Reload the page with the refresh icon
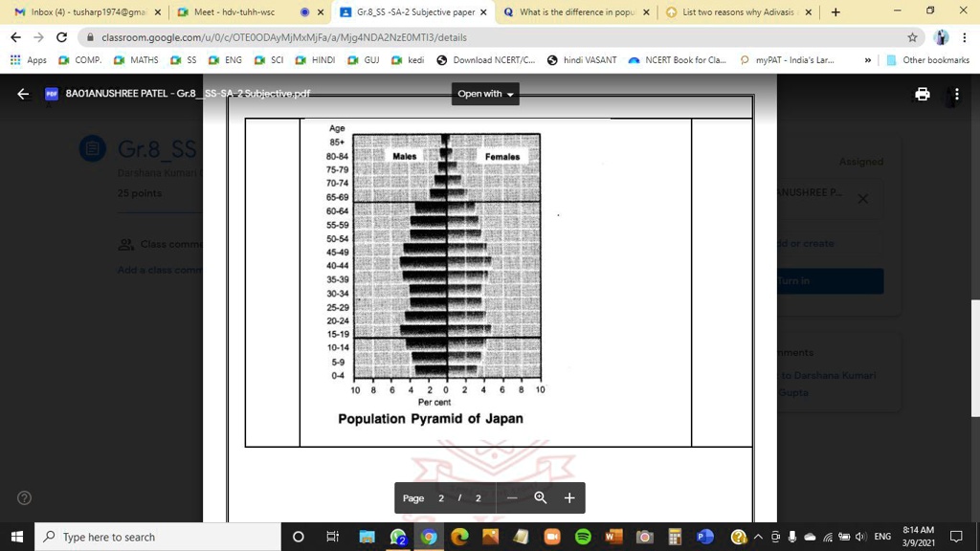 click(60, 37)
